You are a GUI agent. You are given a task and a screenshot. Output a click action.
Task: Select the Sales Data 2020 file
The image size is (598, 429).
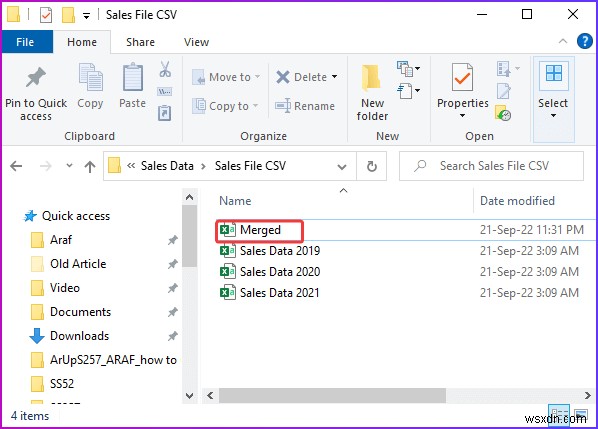270,272
